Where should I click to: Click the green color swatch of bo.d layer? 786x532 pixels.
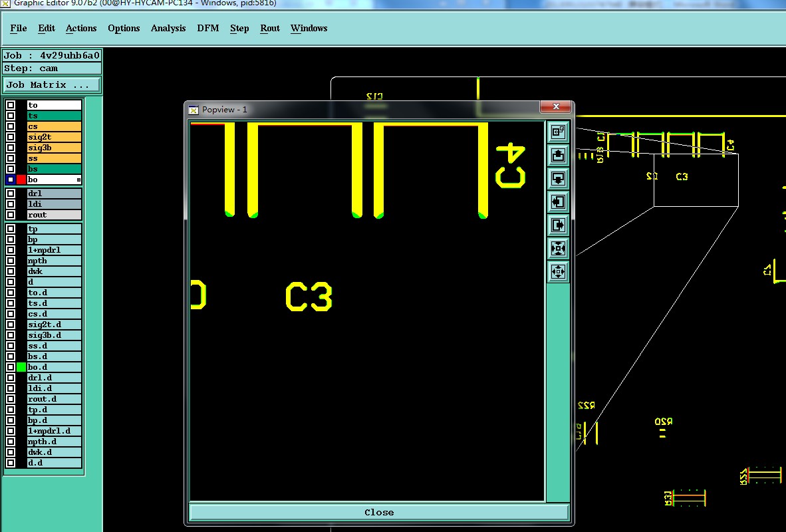click(21, 367)
